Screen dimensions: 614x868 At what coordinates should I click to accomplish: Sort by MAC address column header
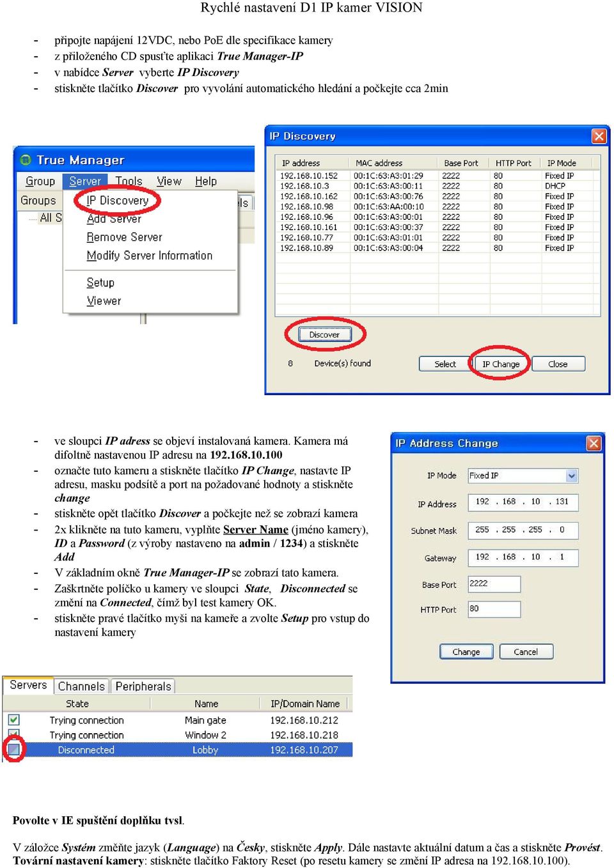click(x=394, y=163)
